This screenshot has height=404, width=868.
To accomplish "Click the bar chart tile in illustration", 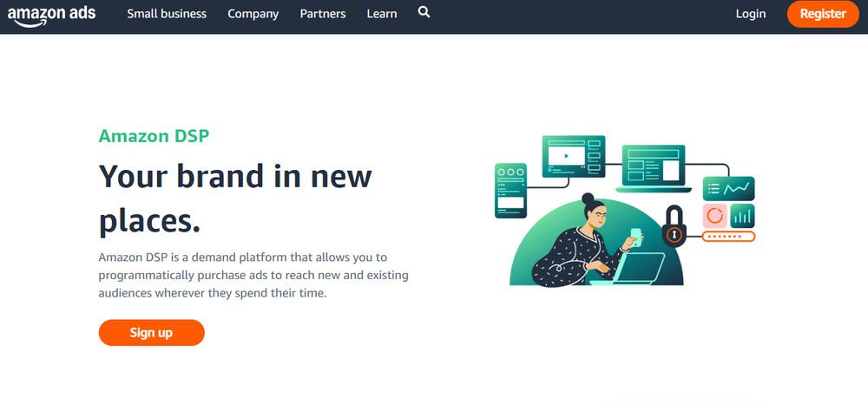I will pos(742,216).
